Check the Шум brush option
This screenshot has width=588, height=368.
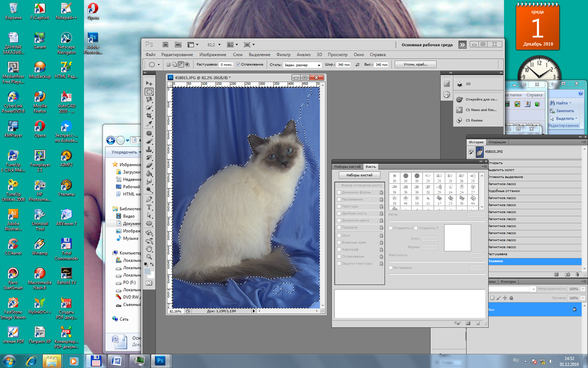(339, 236)
